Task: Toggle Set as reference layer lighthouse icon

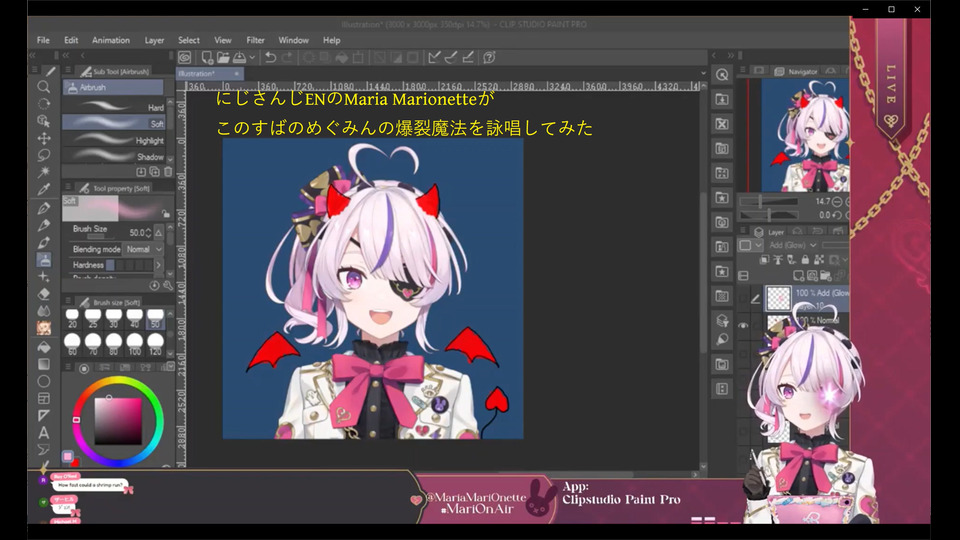Action: [778, 260]
